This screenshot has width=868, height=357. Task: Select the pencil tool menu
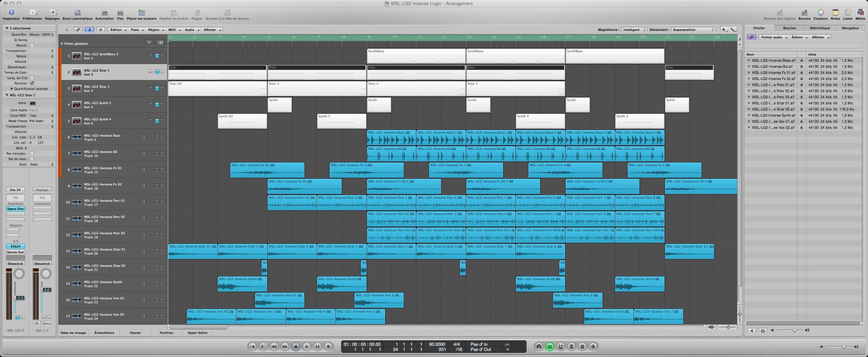tap(733, 30)
